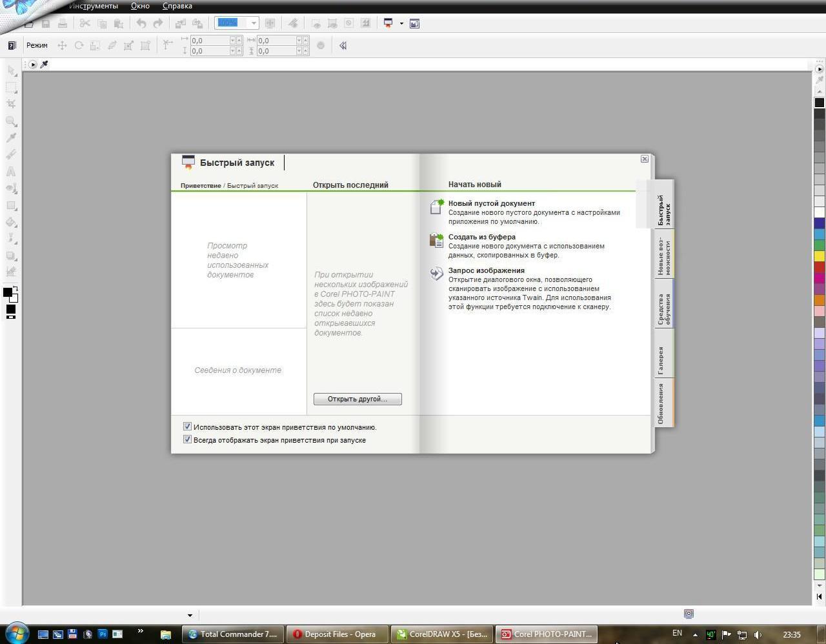Image resolution: width=826 pixels, height=644 pixels.
Task: Click the Открыть другой... button
Action: [358, 399]
